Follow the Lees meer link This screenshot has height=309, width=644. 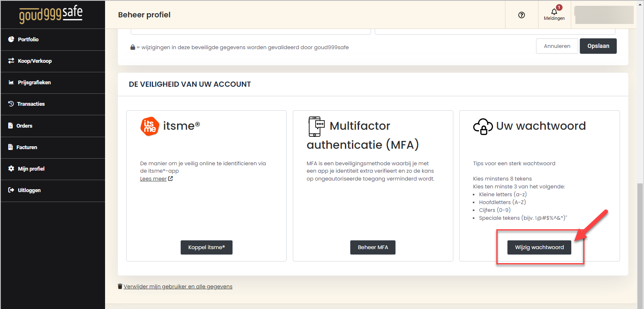153,179
